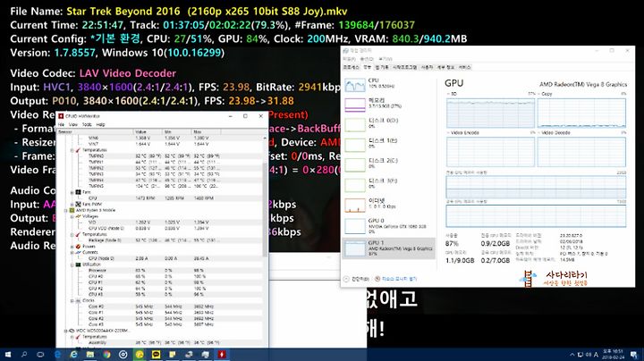Select 디스크 1(E:) in performance sidebar
The height and width of the screenshot is (361, 644).
[x=388, y=144]
